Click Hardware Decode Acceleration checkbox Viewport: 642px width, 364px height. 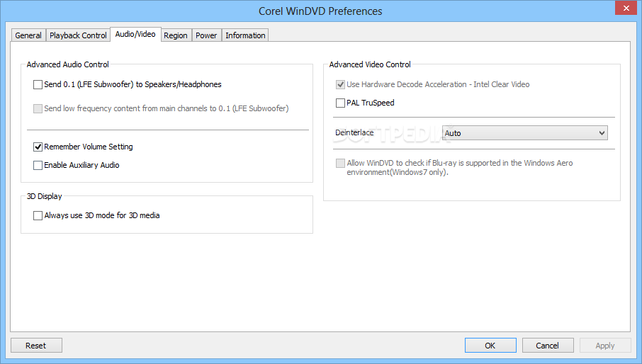[x=341, y=85]
